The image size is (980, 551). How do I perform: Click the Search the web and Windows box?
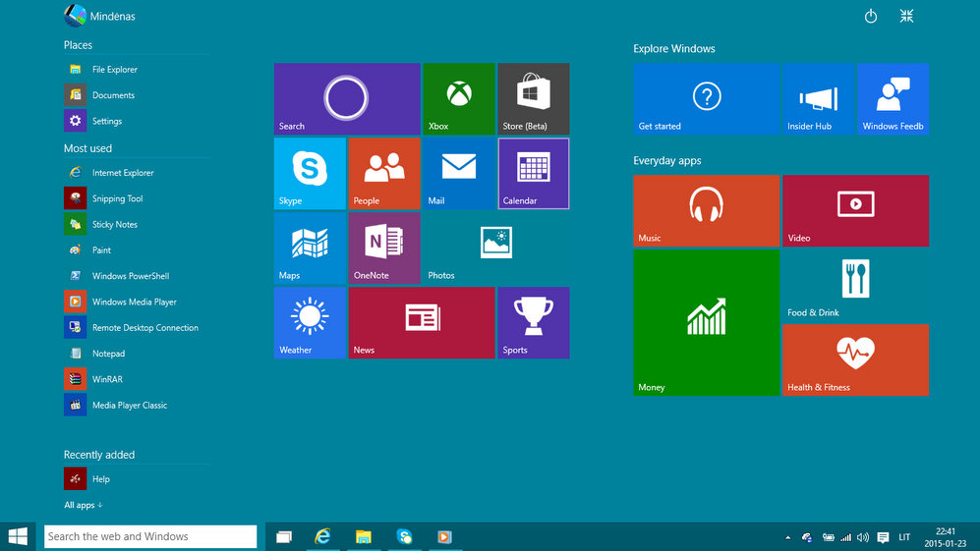pyautogui.click(x=150, y=536)
